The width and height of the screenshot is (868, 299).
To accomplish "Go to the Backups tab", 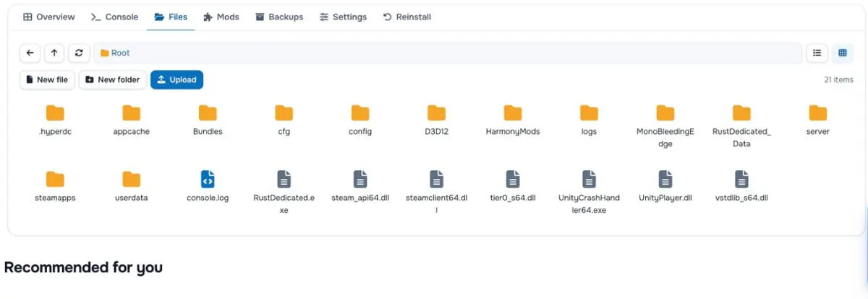I will point(279,17).
